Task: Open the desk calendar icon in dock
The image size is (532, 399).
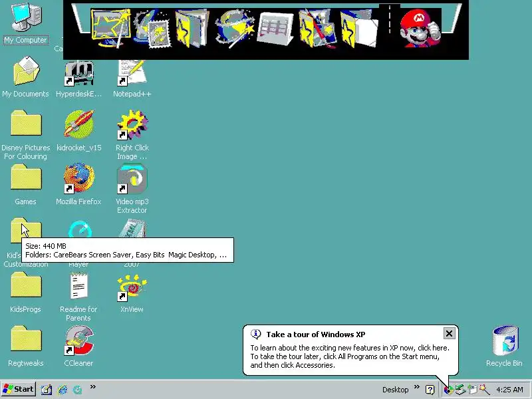Action: click(x=275, y=29)
